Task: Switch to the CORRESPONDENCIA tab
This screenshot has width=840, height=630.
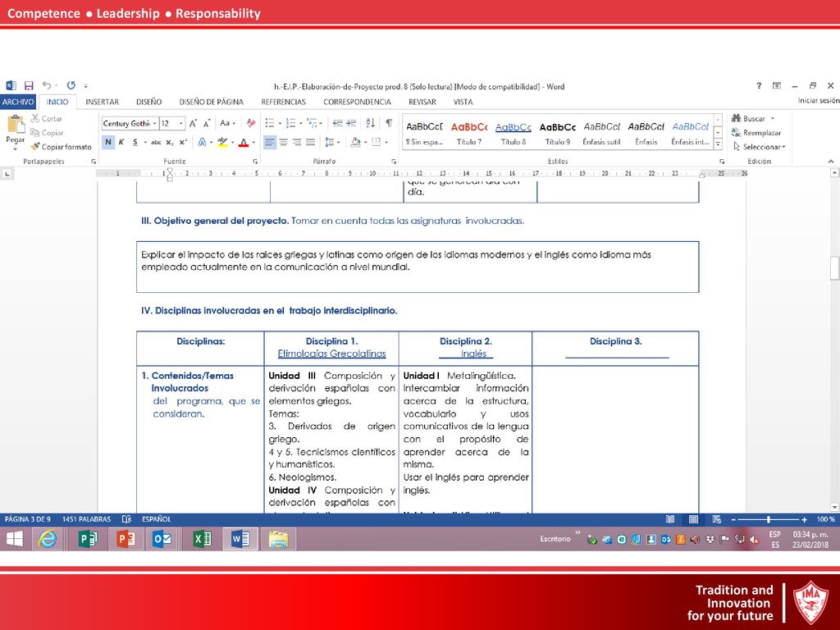Action: (358, 102)
